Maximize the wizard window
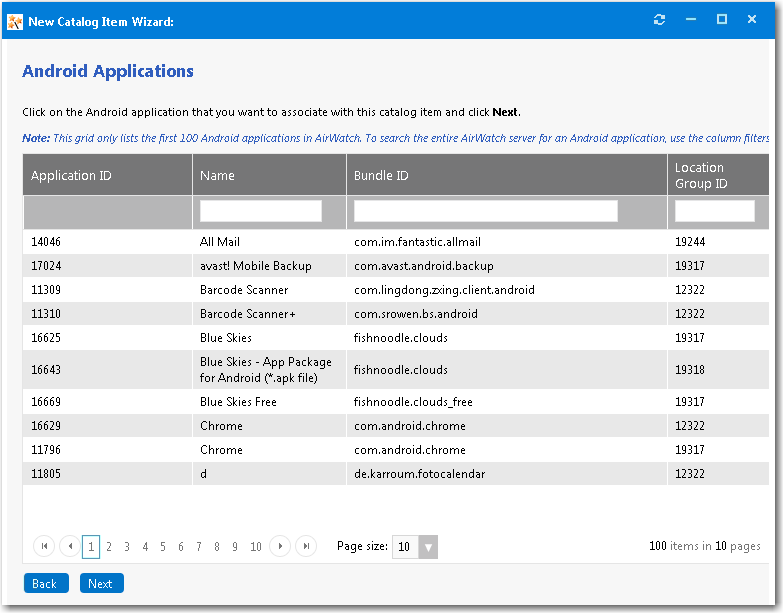Viewport: 783px width, 613px height. click(721, 20)
